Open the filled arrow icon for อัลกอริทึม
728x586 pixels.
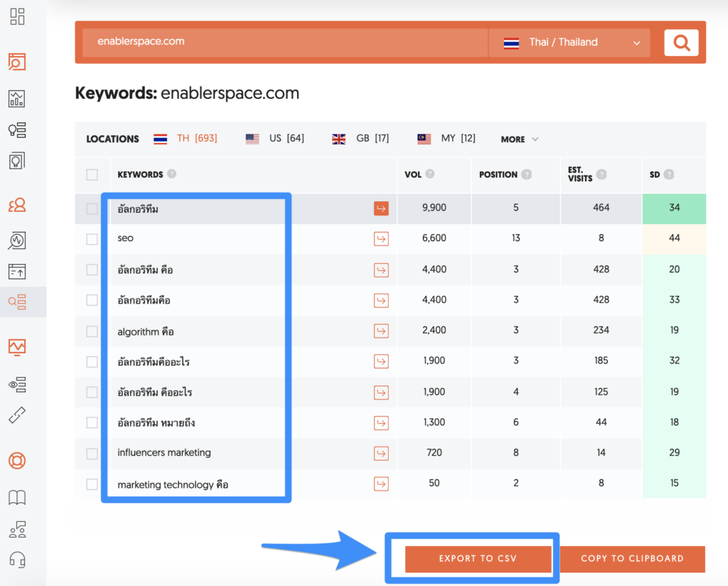coord(381,208)
